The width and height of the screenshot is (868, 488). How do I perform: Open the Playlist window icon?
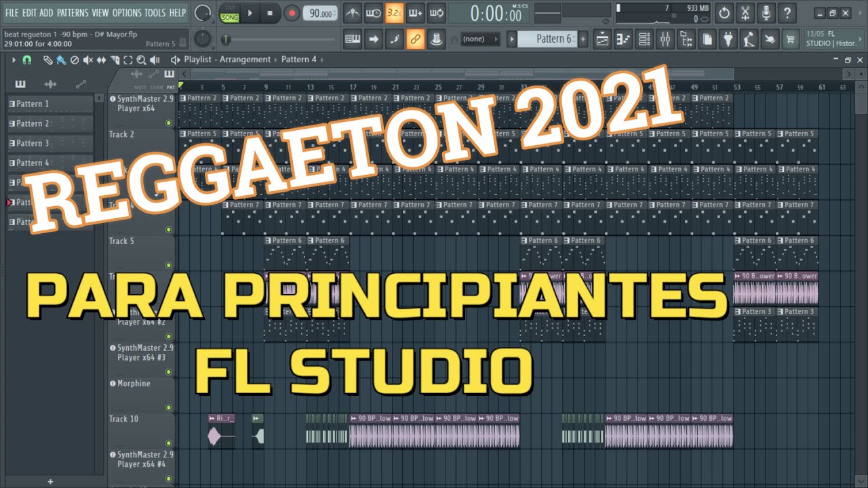point(602,39)
